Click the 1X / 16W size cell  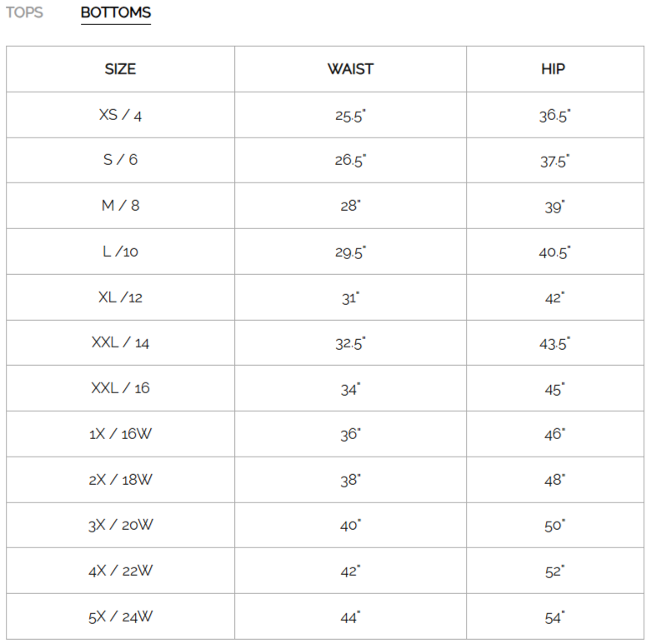(x=120, y=434)
